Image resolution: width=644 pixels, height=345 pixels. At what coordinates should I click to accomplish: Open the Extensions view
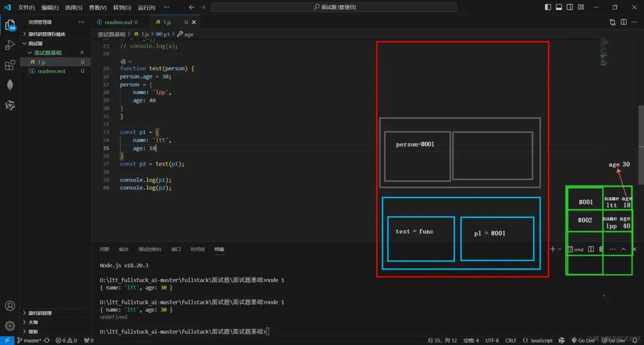pos(10,65)
